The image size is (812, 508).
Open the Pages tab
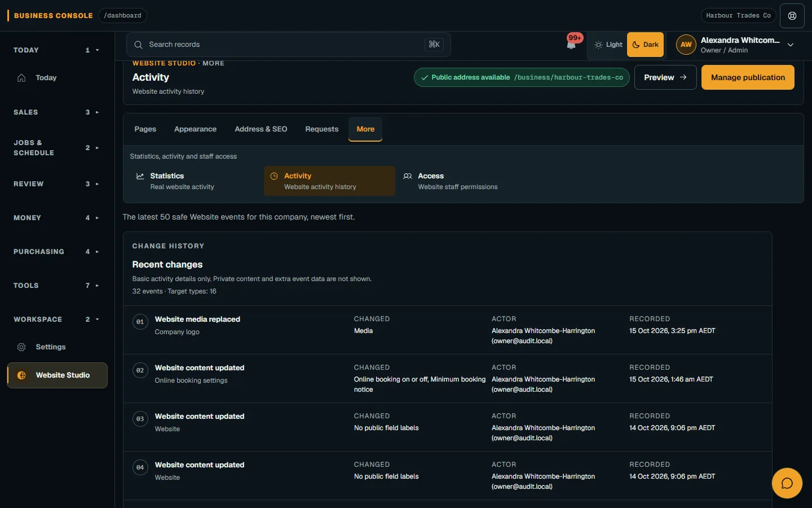[x=145, y=129]
